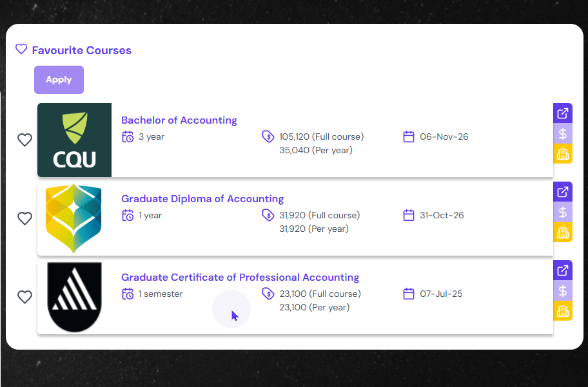Open external link for Graduate Diploma of Accounting

(563, 192)
